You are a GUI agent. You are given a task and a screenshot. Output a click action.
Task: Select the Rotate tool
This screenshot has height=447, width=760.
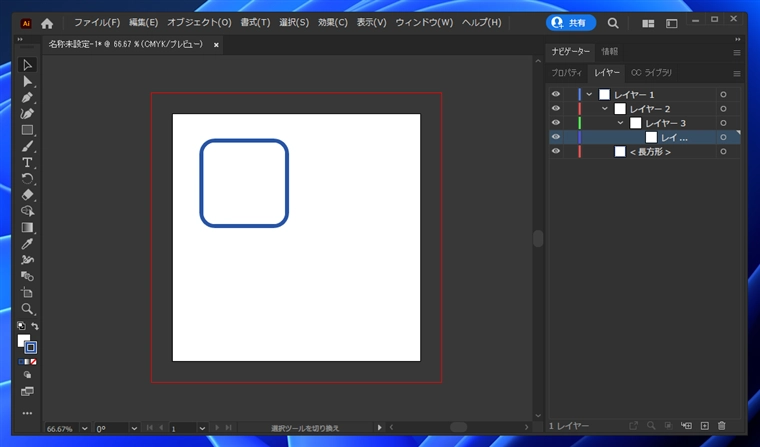coord(27,178)
